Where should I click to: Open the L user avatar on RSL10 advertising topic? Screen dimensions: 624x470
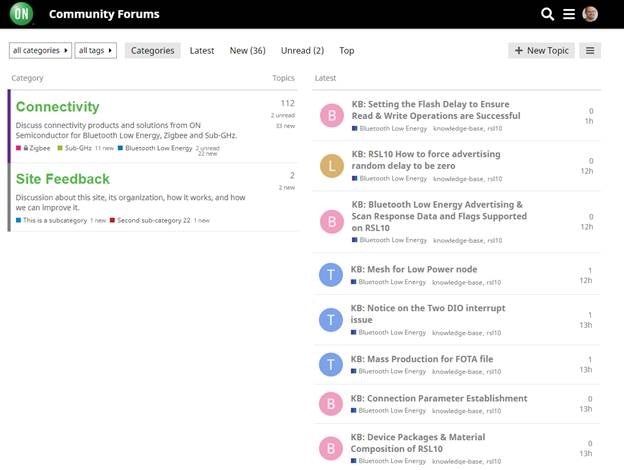click(x=332, y=166)
